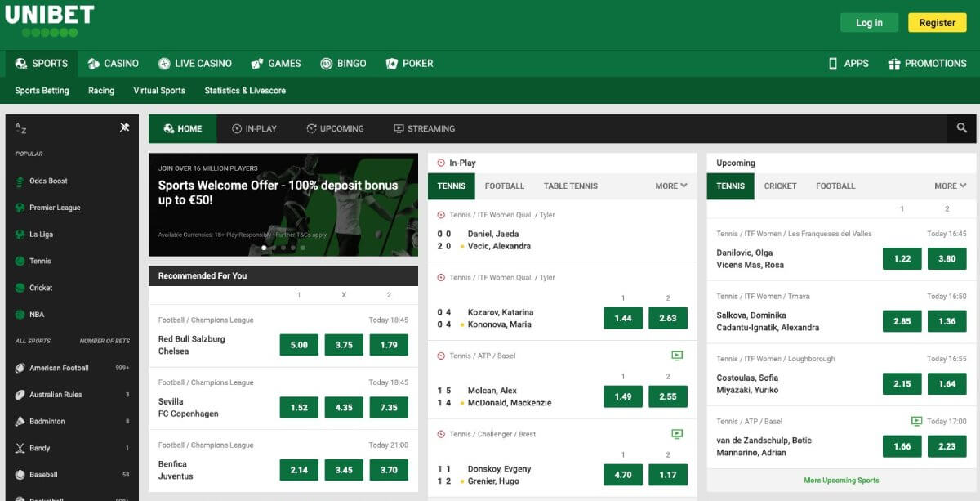Select Cricket from the Popular list

tap(39, 288)
